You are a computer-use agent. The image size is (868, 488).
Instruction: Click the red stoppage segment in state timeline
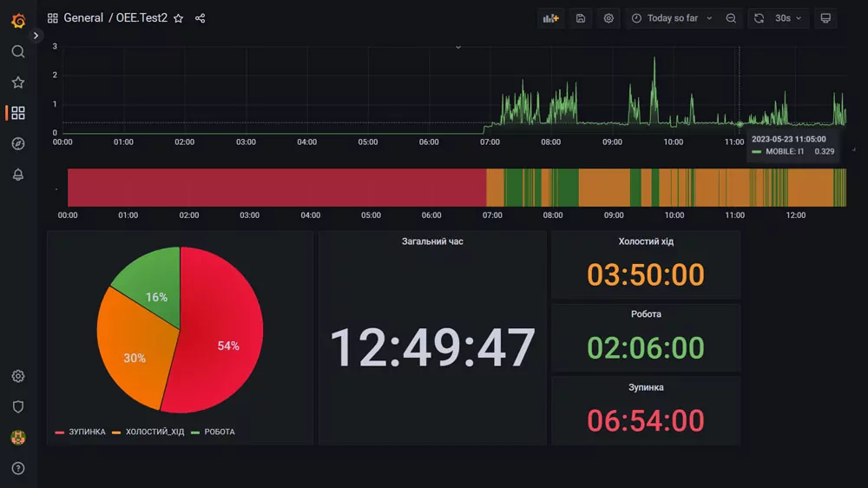277,188
